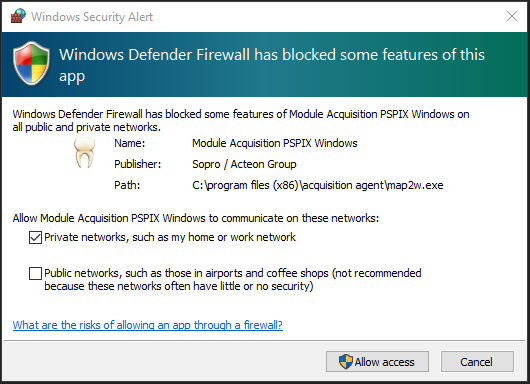The width and height of the screenshot is (530, 384).
Task: Click the Private networks label text
Action: pos(170,237)
